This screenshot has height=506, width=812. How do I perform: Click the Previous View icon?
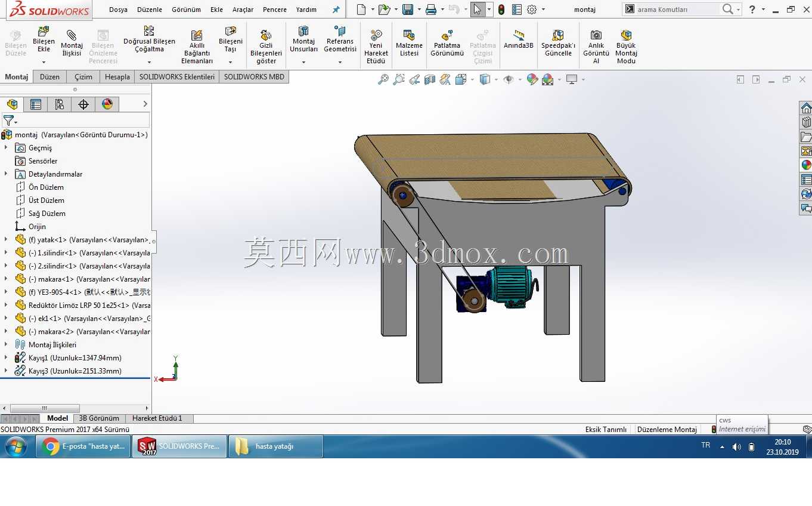[414, 79]
